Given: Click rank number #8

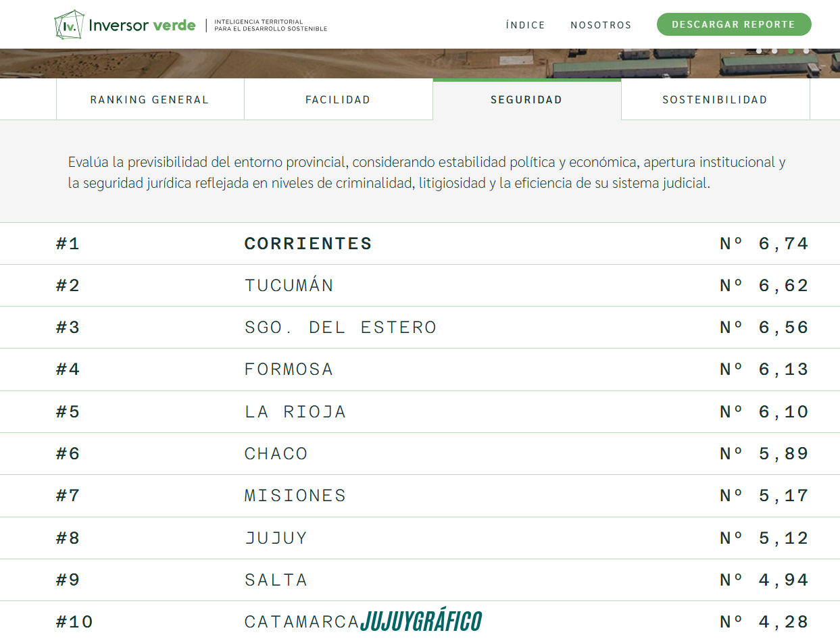Looking at the screenshot, I should click(x=68, y=538).
